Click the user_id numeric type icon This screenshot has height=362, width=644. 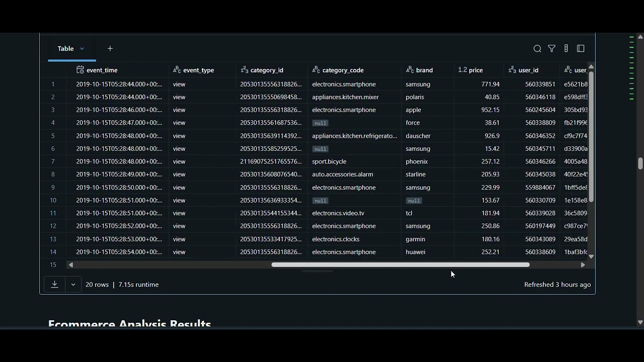[512, 70]
